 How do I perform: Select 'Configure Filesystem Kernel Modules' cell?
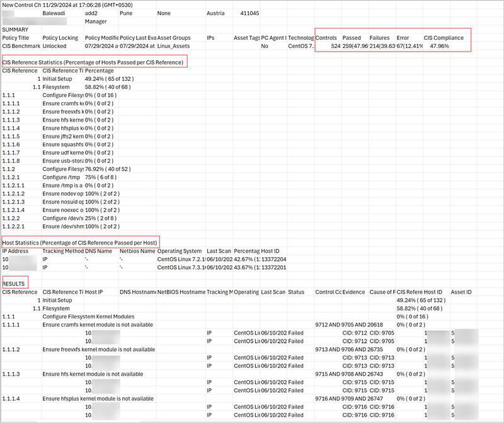(88, 317)
